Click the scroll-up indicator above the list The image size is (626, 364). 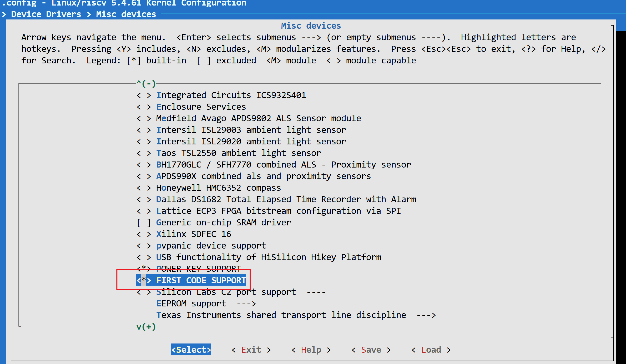click(x=146, y=84)
